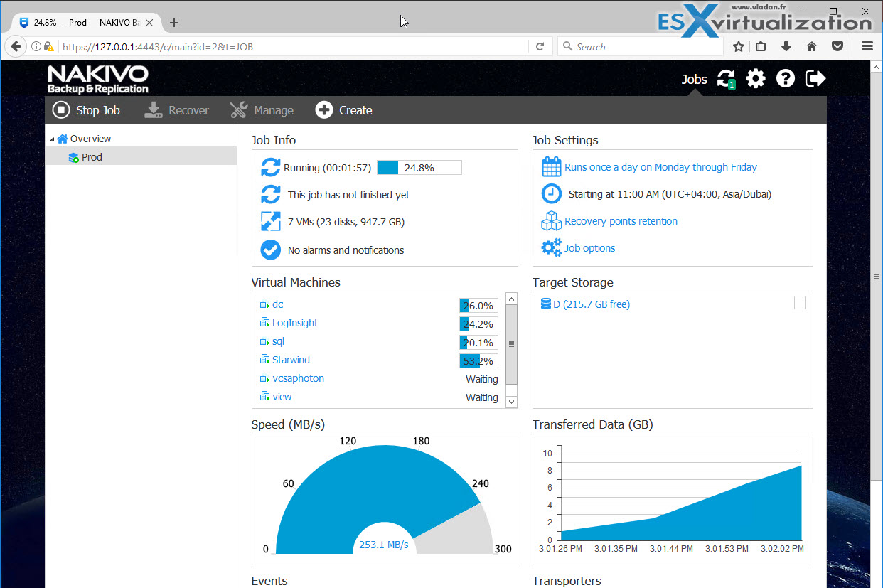This screenshot has height=588, width=883.
Task: Open the Recover menu
Action: click(x=177, y=110)
